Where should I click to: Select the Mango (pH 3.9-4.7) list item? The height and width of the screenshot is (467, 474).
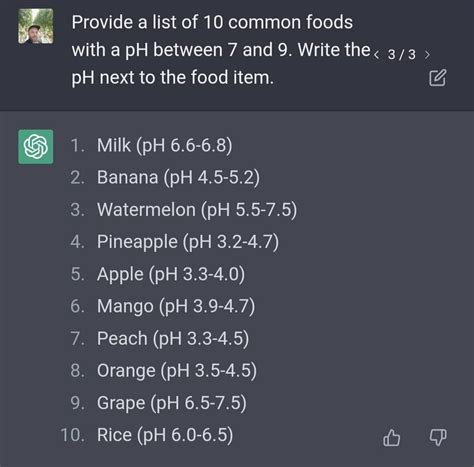pos(176,306)
